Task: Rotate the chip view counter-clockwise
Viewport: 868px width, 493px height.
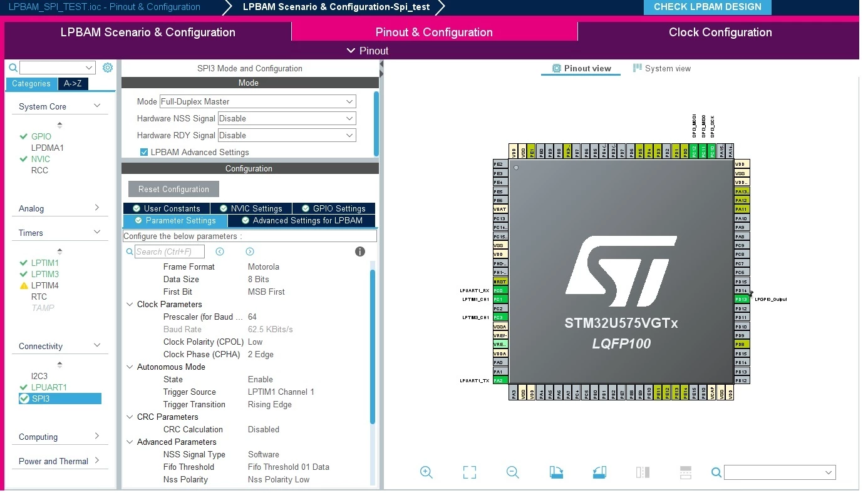Action: tap(599, 472)
